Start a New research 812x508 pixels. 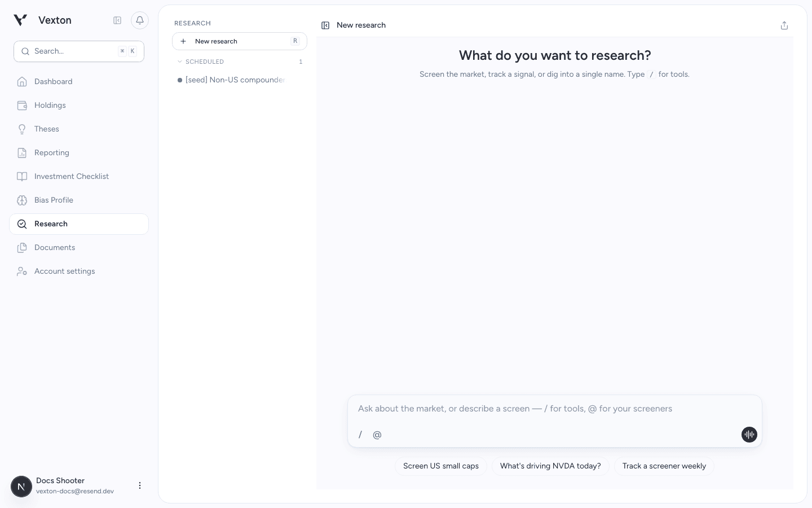240,41
